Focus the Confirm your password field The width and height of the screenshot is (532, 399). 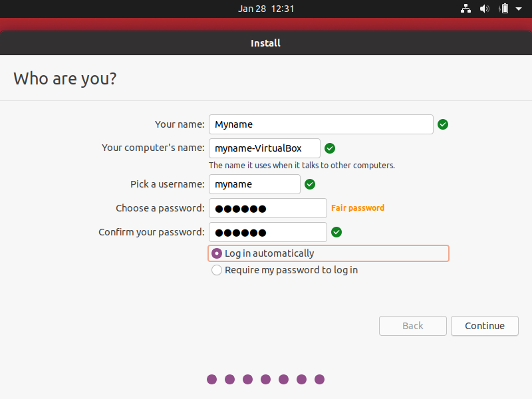pos(268,232)
